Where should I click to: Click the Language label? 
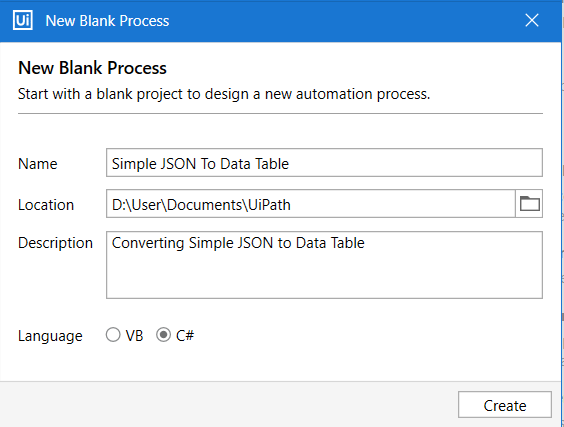[50, 337]
